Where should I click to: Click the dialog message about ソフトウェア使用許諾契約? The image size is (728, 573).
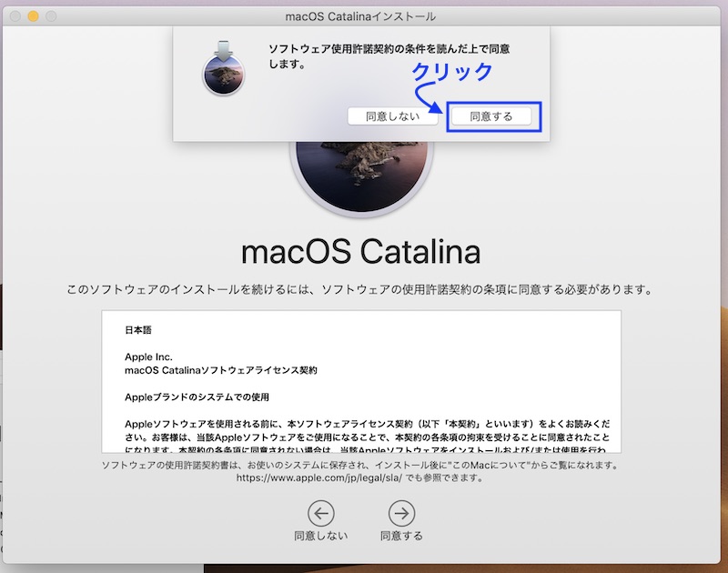coord(389,56)
